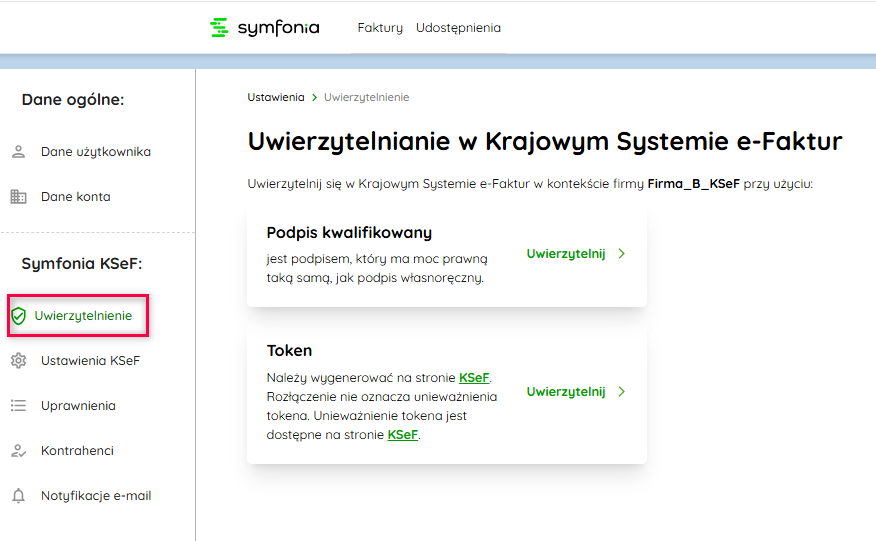Click the gear icon beside Ustawienia KSeF

pyautogui.click(x=18, y=360)
